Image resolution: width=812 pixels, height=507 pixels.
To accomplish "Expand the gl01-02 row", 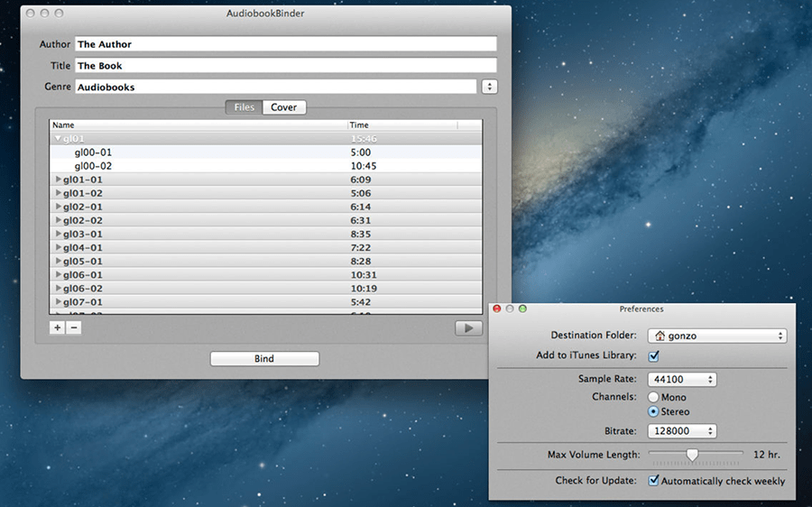I will [x=59, y=193].
